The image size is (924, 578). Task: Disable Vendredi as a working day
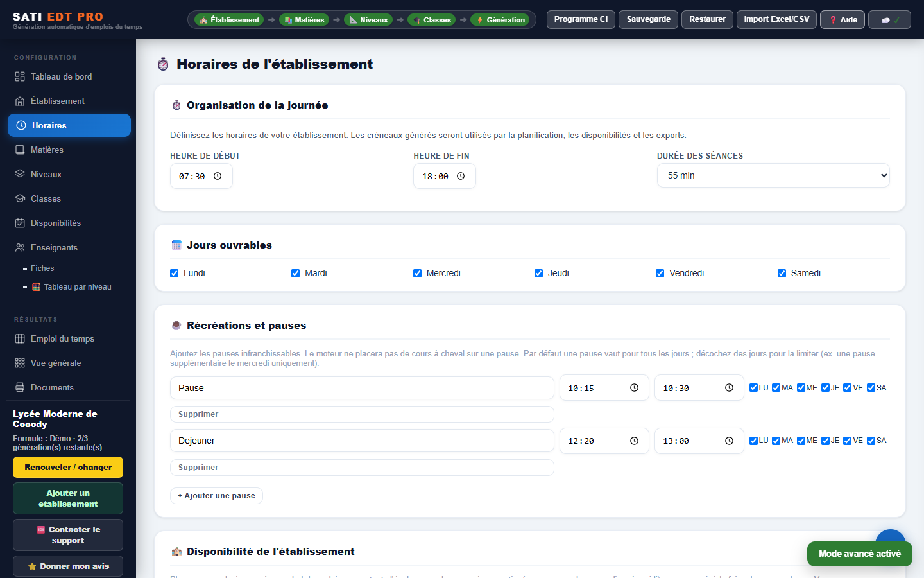tap(660, 274)
